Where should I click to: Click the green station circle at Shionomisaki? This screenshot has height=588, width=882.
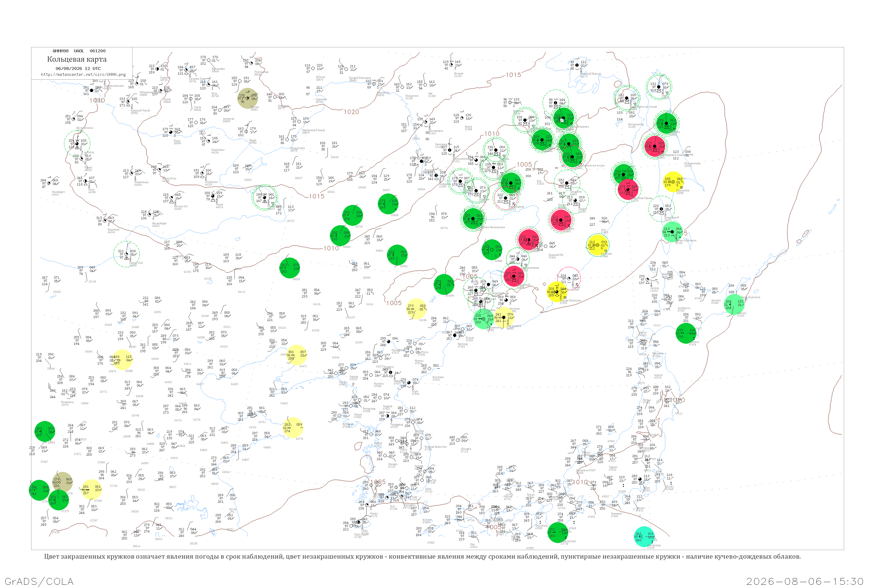558,532
